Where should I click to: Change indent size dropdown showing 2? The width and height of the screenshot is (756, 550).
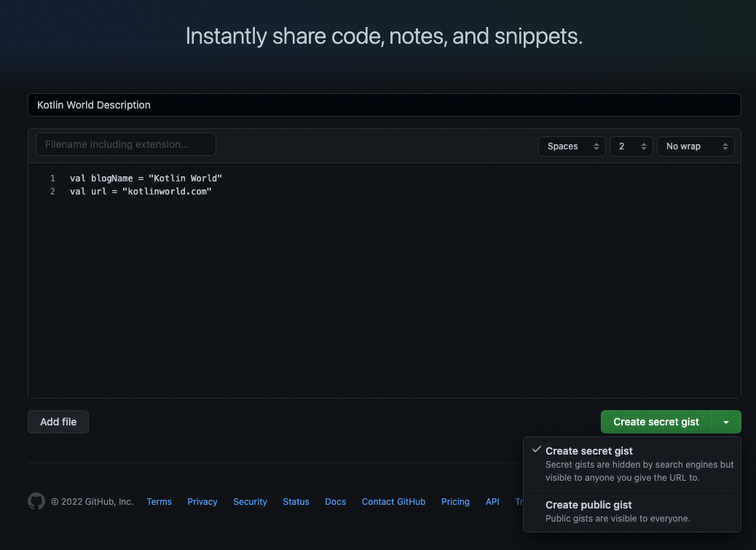631,146
